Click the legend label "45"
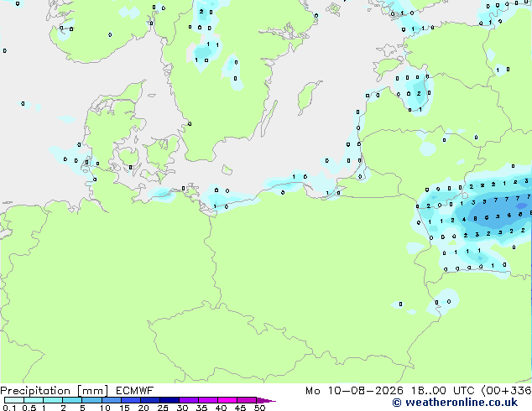 [x=240, y=408]
